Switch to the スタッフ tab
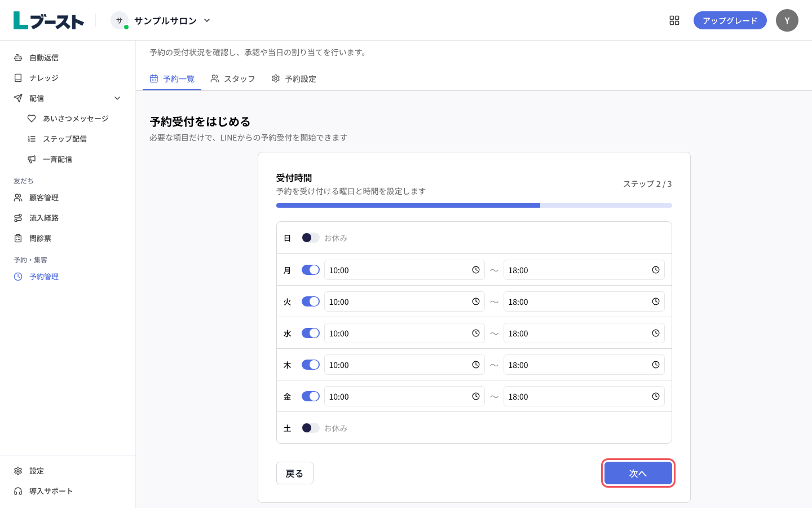 (x=233, y=79)
